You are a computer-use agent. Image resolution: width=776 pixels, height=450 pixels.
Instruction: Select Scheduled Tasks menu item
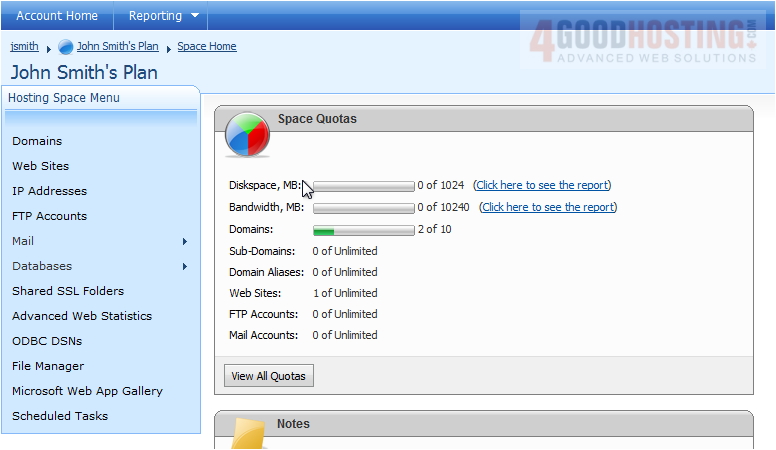tap(60, 416)
